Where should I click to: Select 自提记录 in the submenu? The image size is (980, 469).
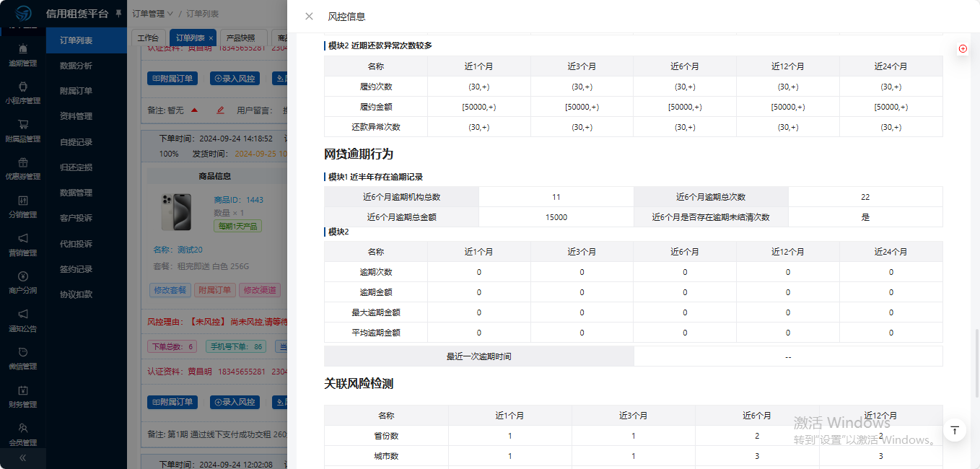tap(76, 142)
